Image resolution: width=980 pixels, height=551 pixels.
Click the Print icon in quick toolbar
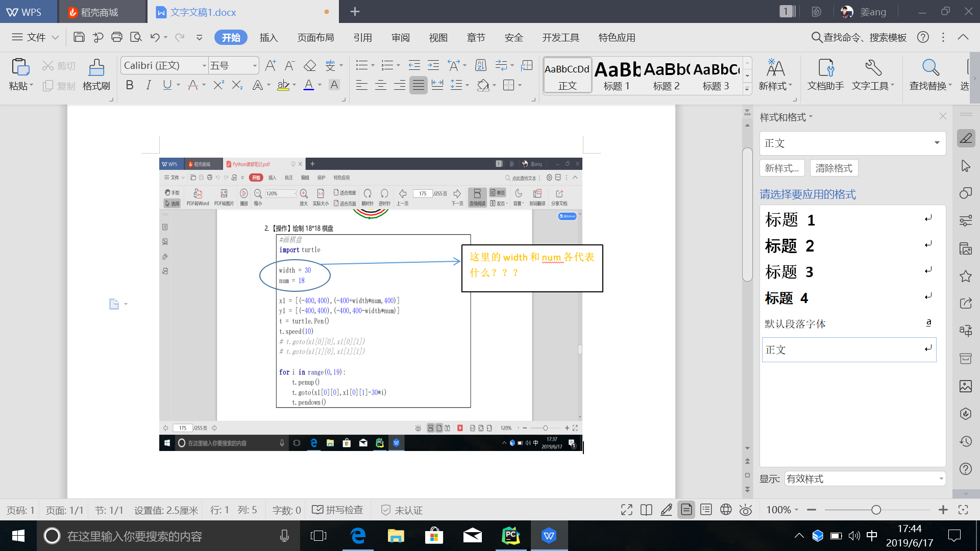tap(117, 37)
